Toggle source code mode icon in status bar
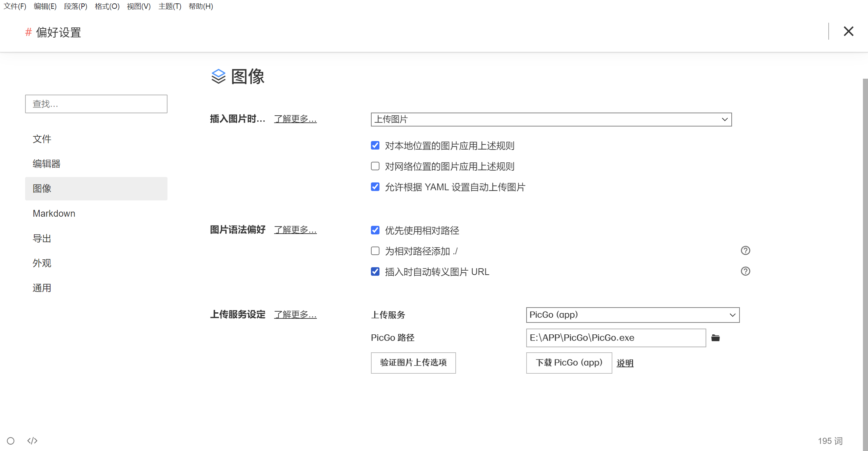Screen dimensions: 868x451 32,440
